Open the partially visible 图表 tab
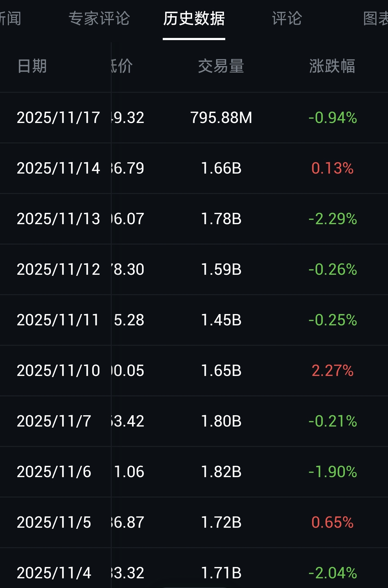Viewport: 388px width, 588px height. 376,19
